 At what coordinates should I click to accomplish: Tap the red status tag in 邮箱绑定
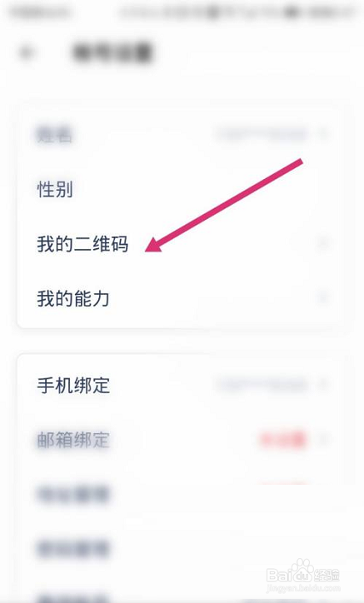(x=283, y=440)
